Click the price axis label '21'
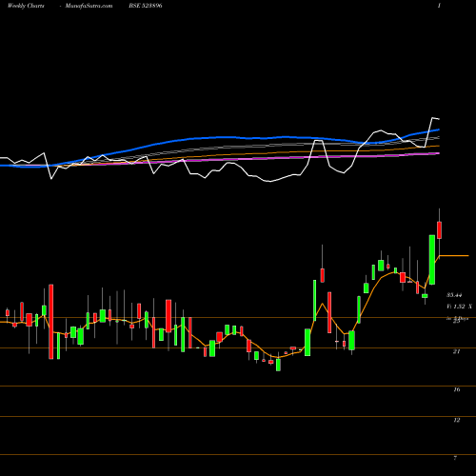The height and width of the screenshot is (476, 476). coord(456,351)
